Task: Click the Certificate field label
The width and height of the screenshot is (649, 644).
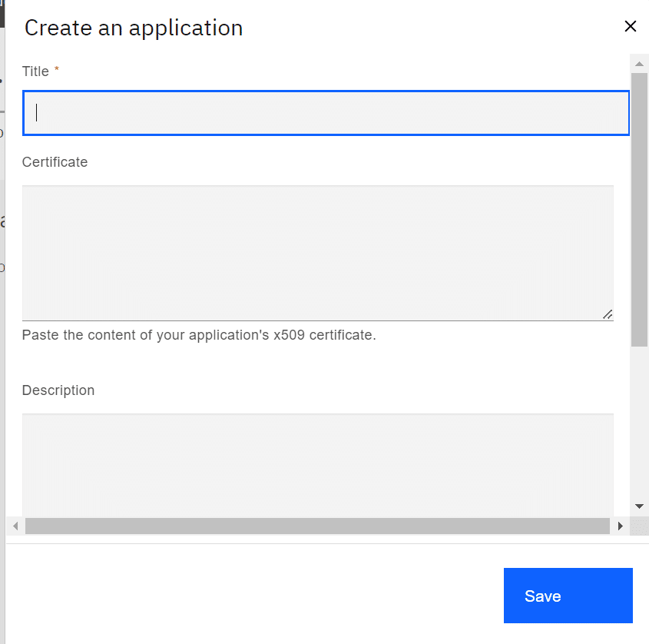Action: coord(55,162)
